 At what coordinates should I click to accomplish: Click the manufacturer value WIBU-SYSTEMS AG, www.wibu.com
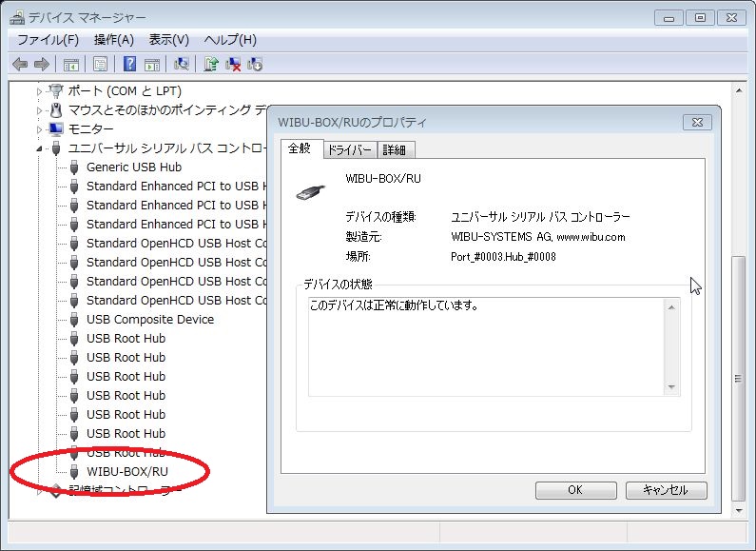538,237
